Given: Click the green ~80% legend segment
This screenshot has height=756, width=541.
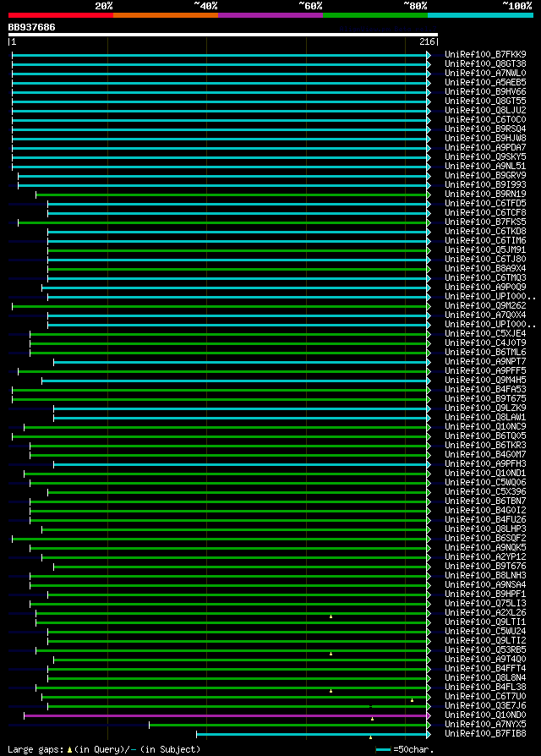Looking at the screenshot, I should (375, 15).
